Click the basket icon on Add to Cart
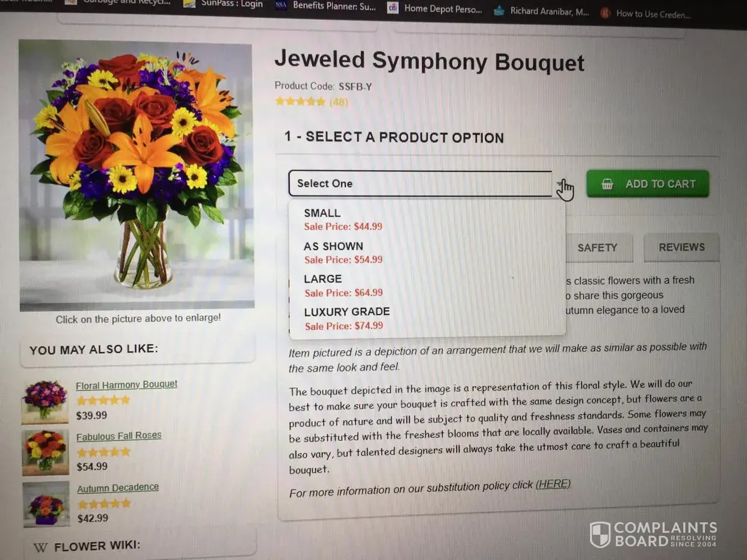Image resolution: width=747 pixels, height=560 pixels. click(607, 184)
